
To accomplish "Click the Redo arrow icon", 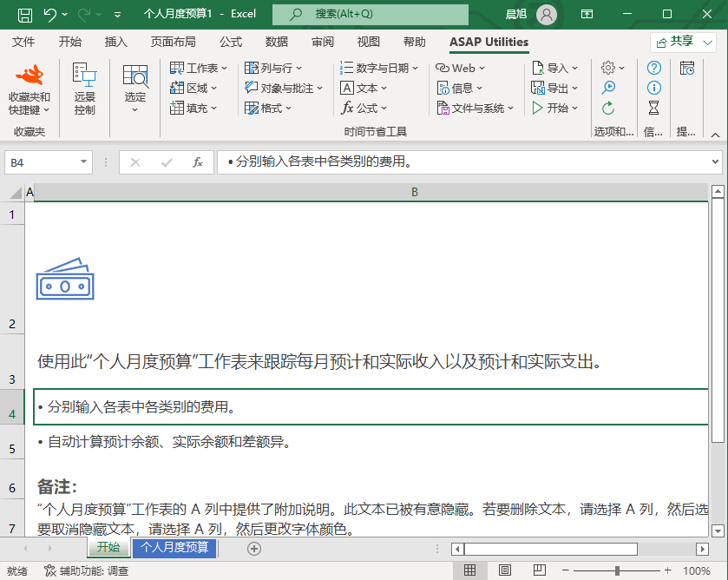I will click(x=84, y=15).
